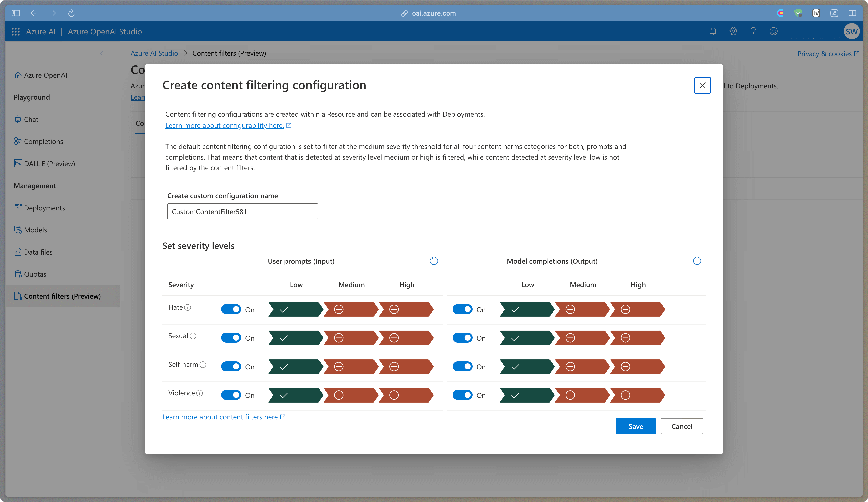The image size is (868, 502).
Task: Click the shield browser extension icon
Action: point(798,13)
